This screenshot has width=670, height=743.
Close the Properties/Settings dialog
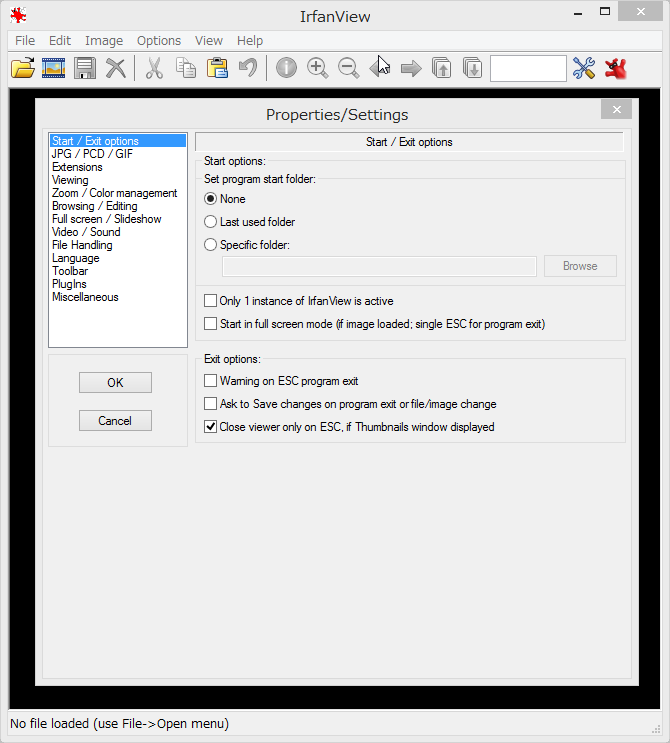point(616,109)
